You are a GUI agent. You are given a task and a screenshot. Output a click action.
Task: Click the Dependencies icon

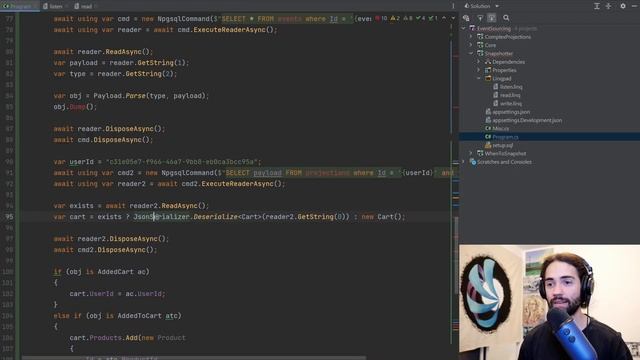(x=488, y=62)
